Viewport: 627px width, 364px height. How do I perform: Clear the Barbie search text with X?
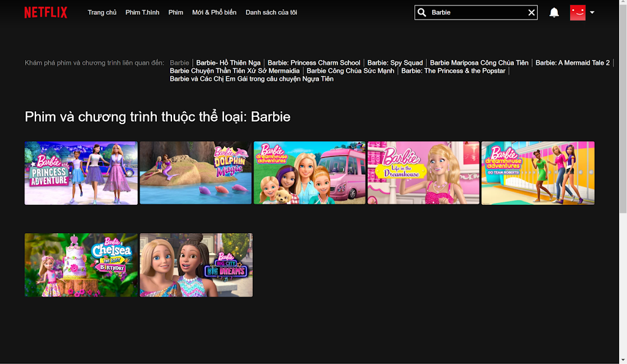[x=531, y=12]
